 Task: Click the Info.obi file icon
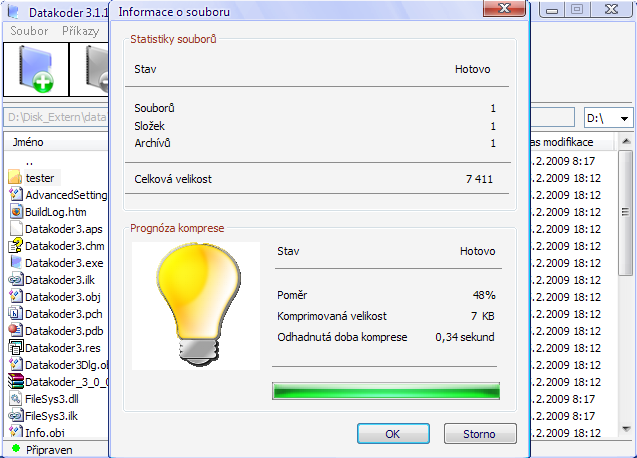tap(15, 432)
